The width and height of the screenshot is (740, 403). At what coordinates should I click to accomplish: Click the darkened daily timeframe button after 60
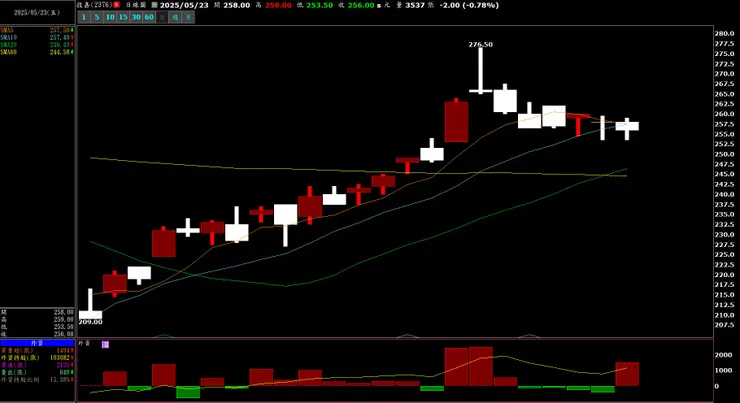[162, 17]
